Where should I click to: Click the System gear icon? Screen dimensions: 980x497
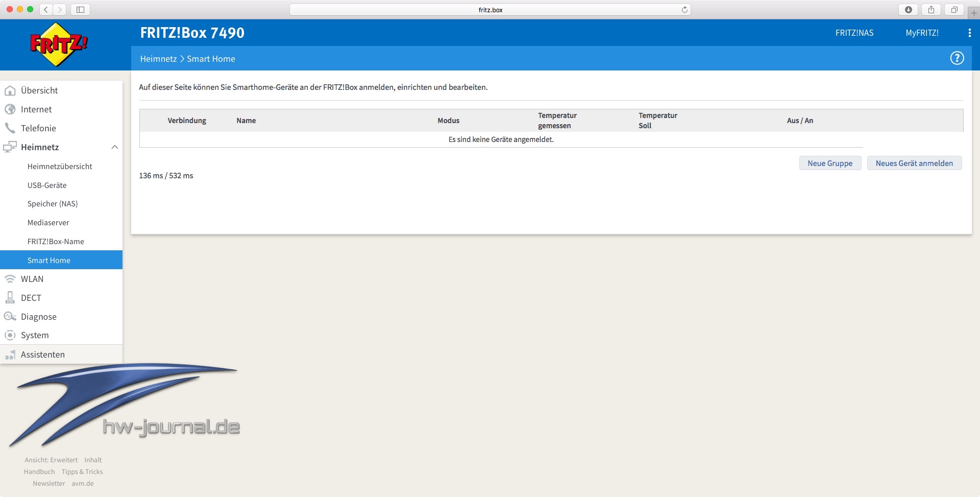coord(10,336)
